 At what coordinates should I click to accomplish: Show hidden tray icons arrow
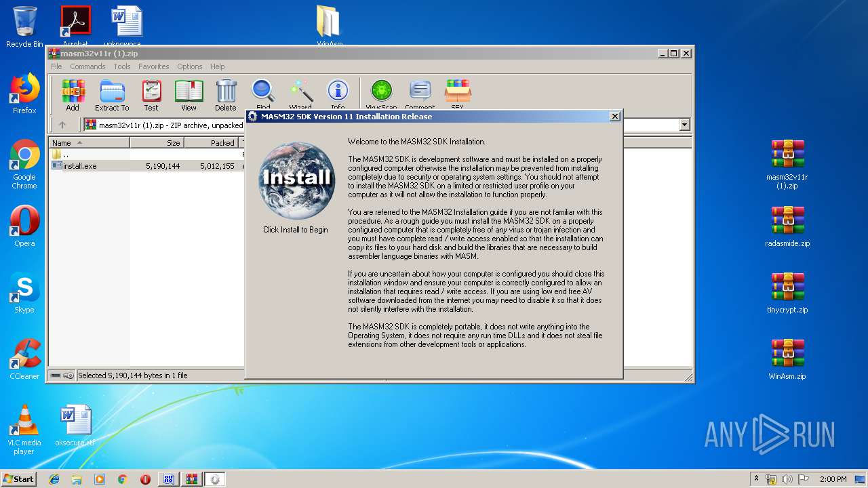pyautogui.click(x=756, y=479)
